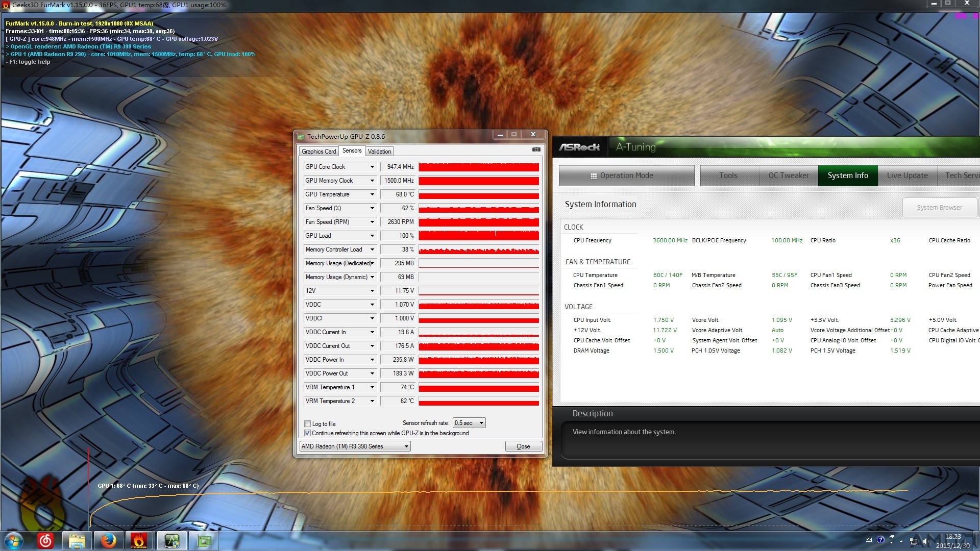The width and height of the screenshot is (980, 551).
Task: Click the 235.8 W VDDC Power In value
Action: 398,360
